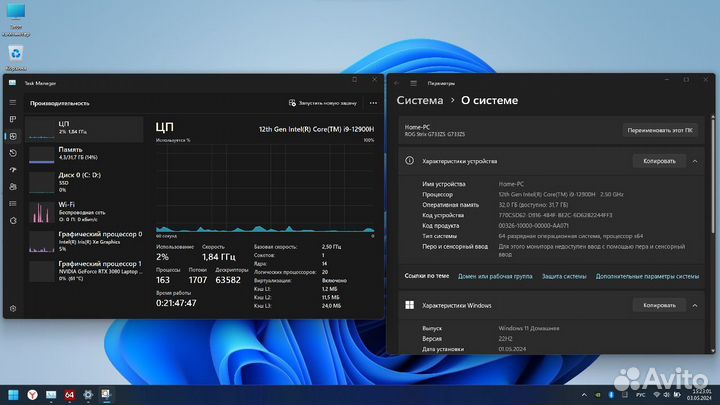Click the back arrow in Settings window

[399, 84]
